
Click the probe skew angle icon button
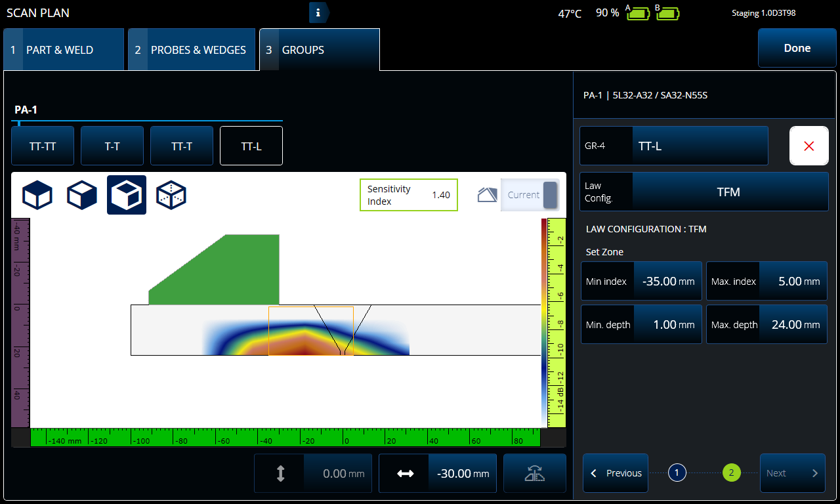tap(534, 473)
